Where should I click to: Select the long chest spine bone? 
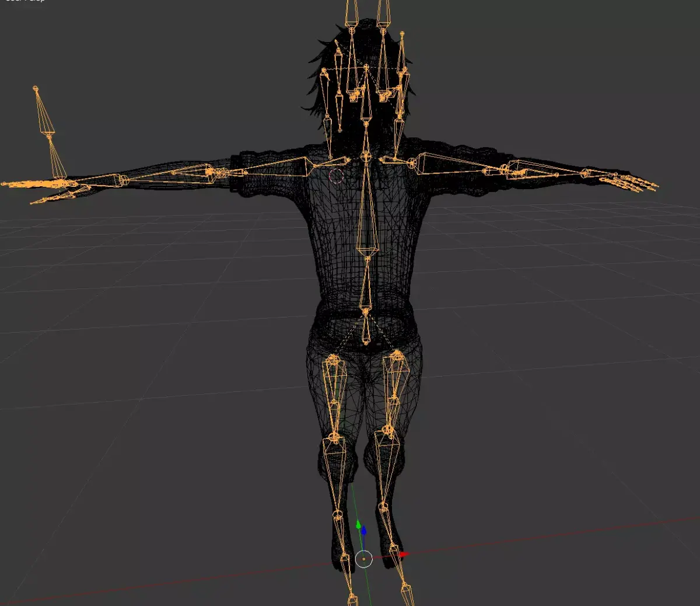(x=366, y=207)
